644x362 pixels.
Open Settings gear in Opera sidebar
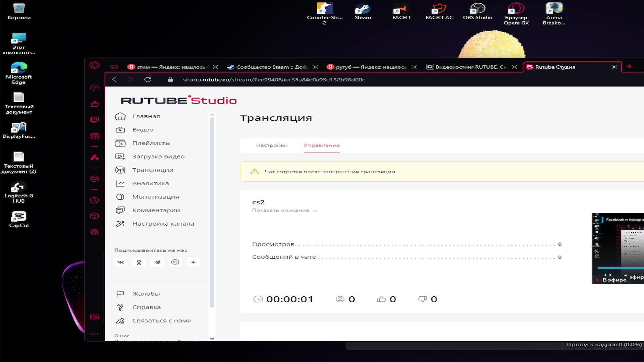pyautogui.click(x=95, y=232)
